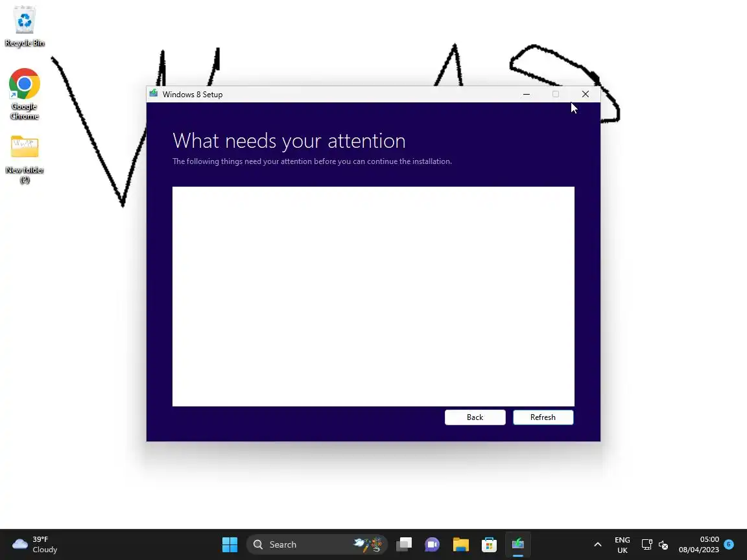Image resolution: width=747 pixels, height=560 pixels.
Task: Click the ENG UK language indicator
Action: [x=622, y=544]
